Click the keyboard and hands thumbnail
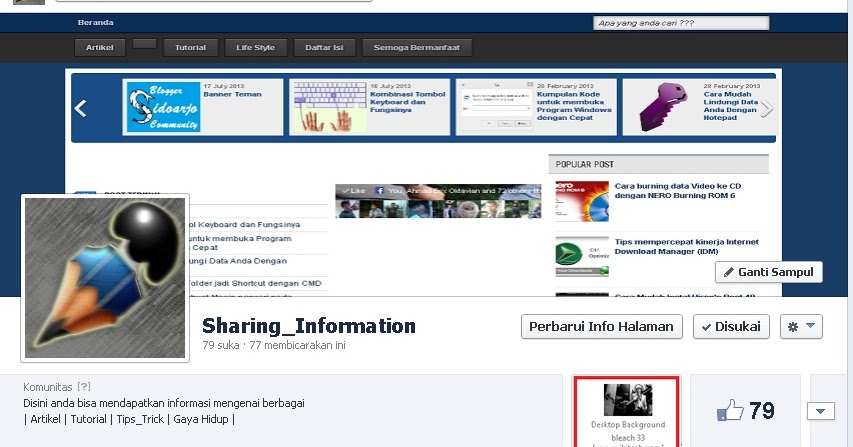 click(330, 107)
